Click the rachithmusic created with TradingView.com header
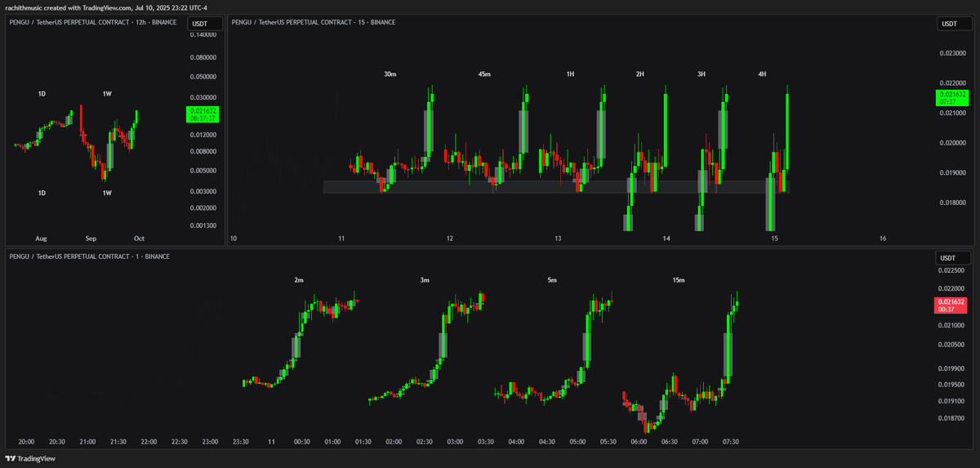The width and height of the screenshot is (980, 468). point(106,7)
